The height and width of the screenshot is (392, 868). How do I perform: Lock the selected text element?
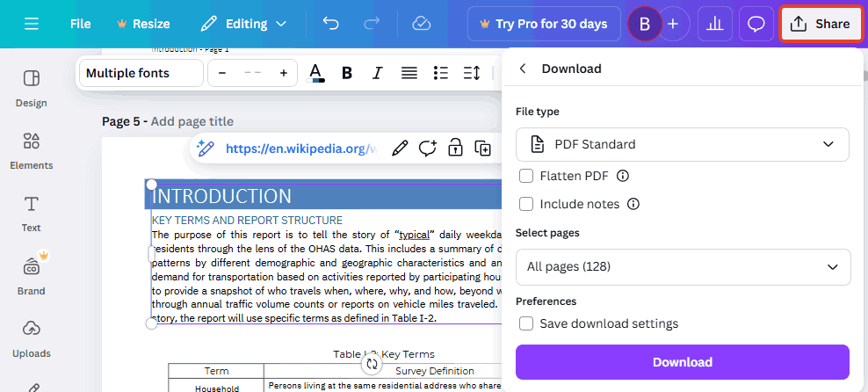455,148
